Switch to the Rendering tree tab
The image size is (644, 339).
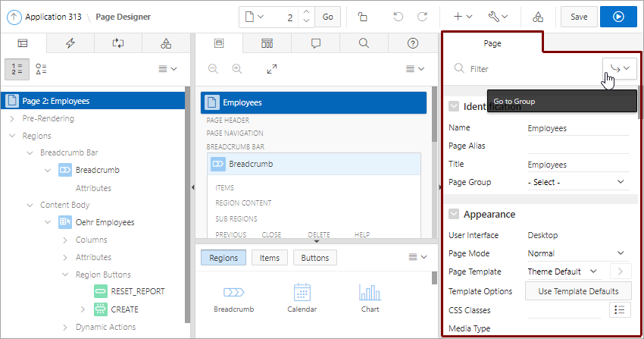(23, 43)
